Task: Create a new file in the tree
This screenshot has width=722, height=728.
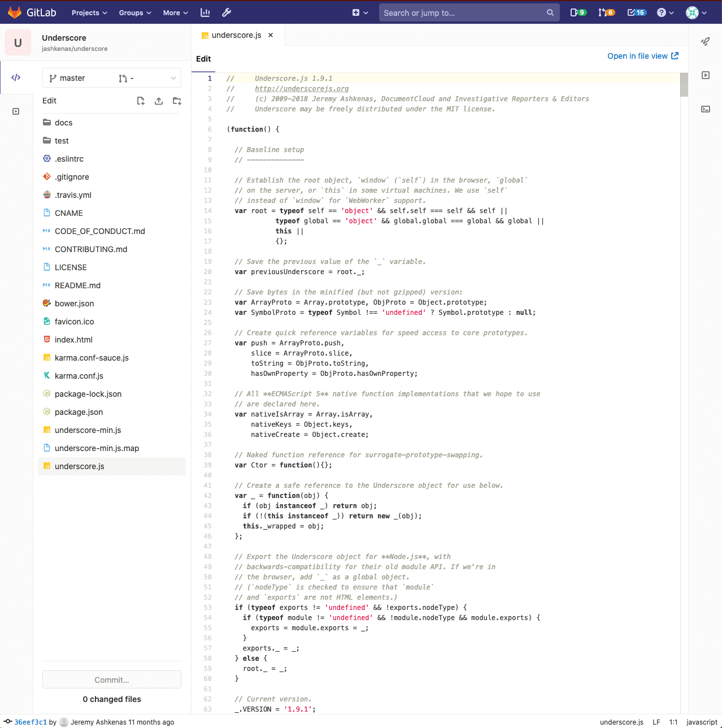Action: pyautogui.click(x=141, y=101)
